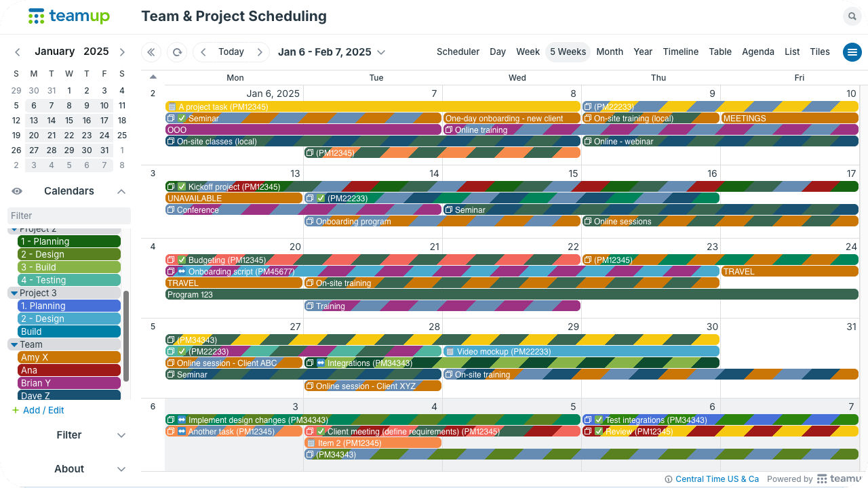The height and width of the screenshot is (488, 868).
Task: Toggle the Amy X calendar
Action: click(69, 357)
